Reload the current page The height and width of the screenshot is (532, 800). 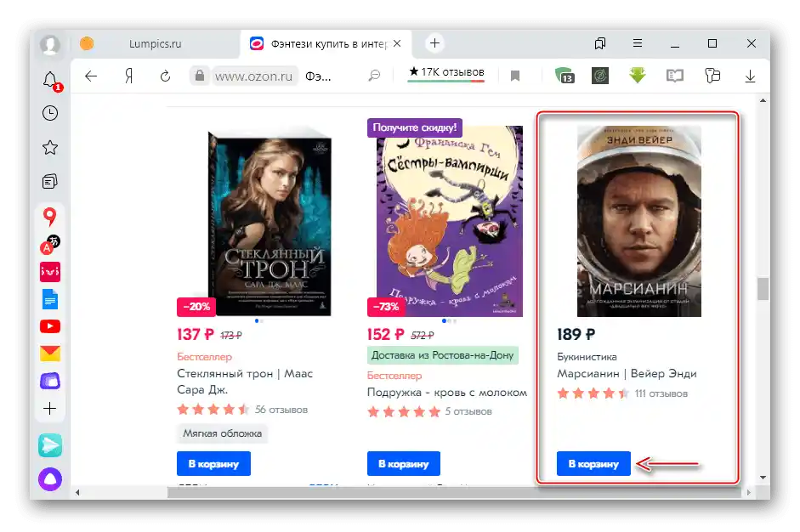point(165,76)
